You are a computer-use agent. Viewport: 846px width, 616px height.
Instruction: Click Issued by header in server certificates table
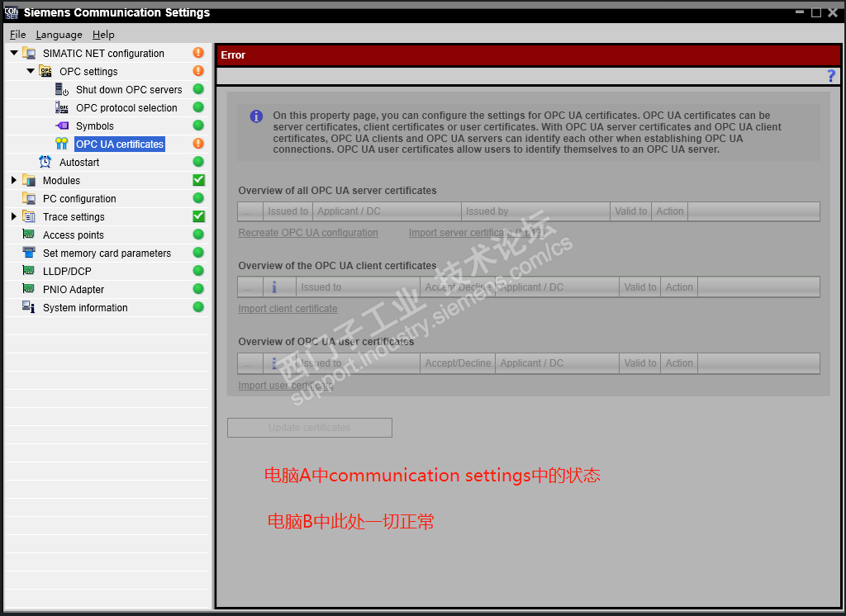coord(535,211)
